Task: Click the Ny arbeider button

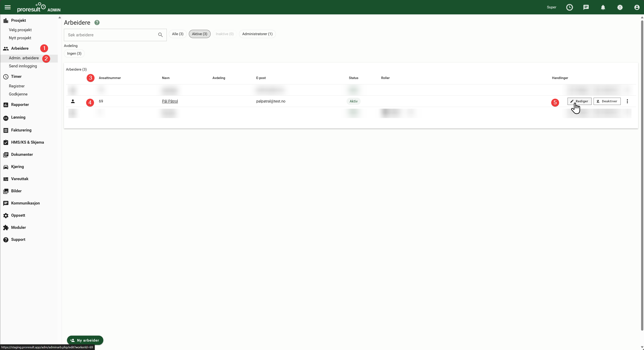Action: tap(85, 341)
